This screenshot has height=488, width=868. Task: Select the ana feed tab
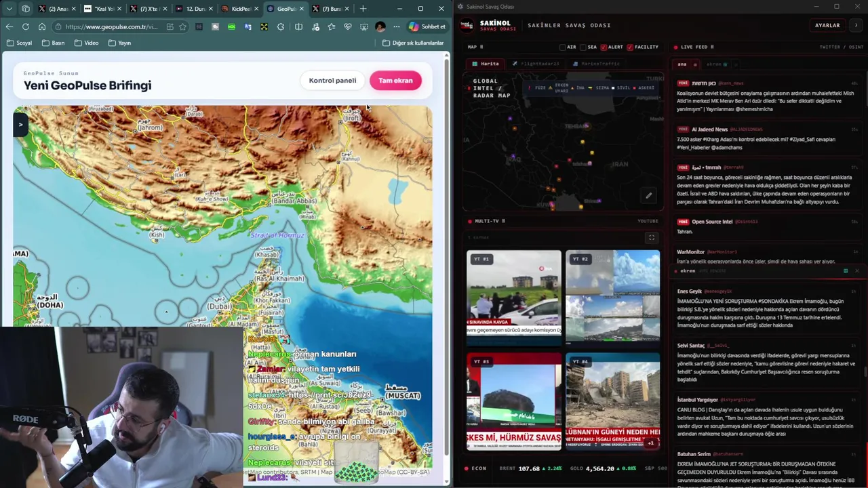click(682, 64)
